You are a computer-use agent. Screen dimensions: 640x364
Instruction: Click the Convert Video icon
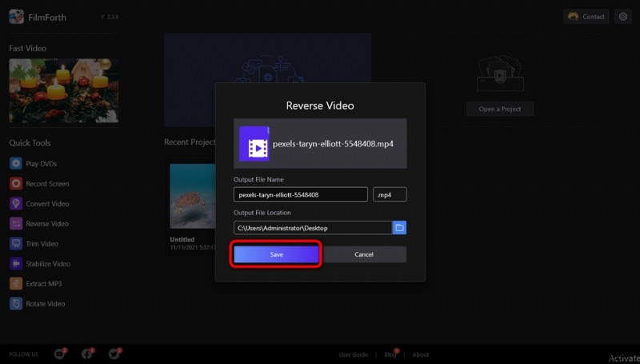pyautogui.click(x=16, y=204)
